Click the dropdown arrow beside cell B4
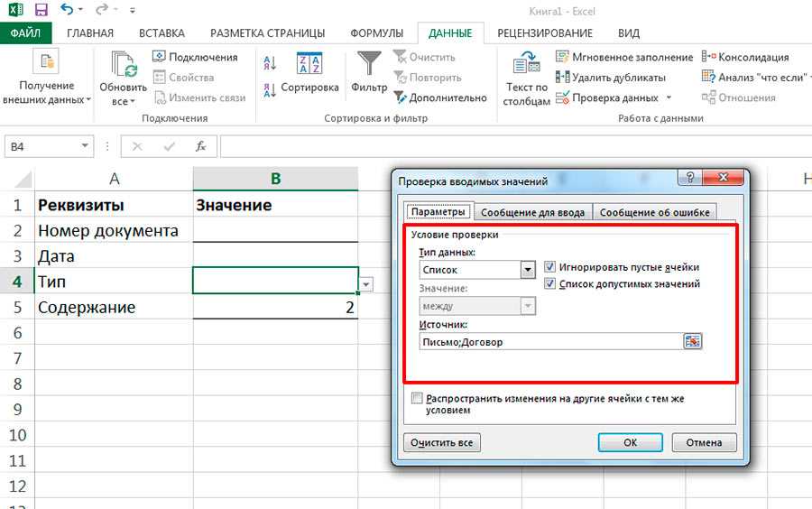812x509 pixels. (366, 284)
